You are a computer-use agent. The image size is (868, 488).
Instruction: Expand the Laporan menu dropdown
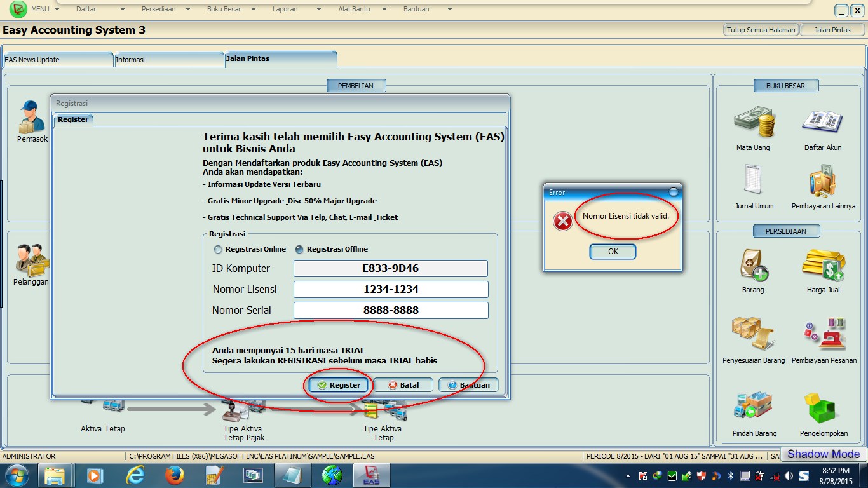point(318,10)
